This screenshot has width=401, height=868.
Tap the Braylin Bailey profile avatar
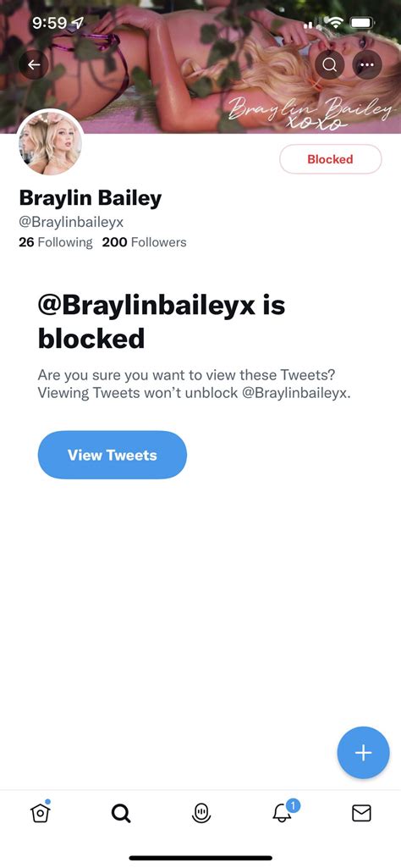51,142
